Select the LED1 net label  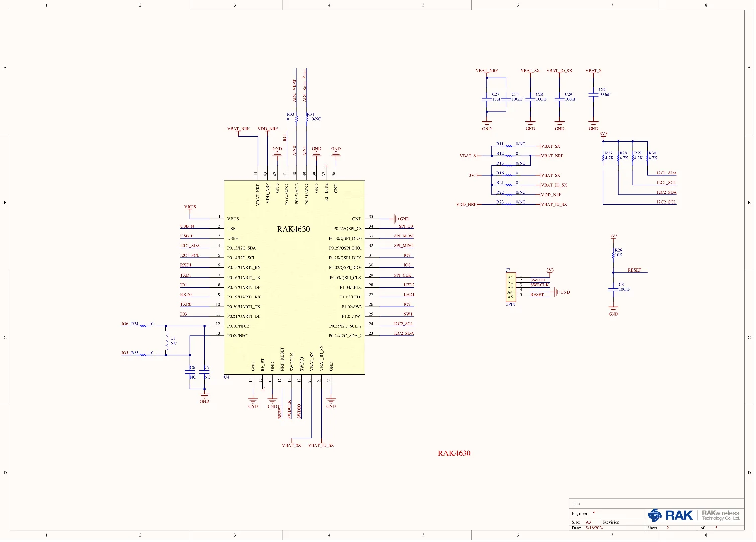(x=409, y=295)
